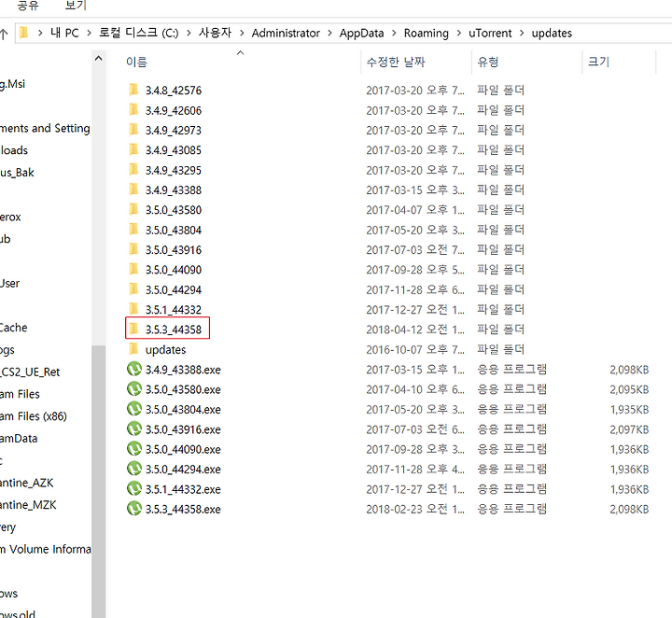
Task: Click uTorrent icon of 3.5.0_43916.exe
Action: point(134,428)
